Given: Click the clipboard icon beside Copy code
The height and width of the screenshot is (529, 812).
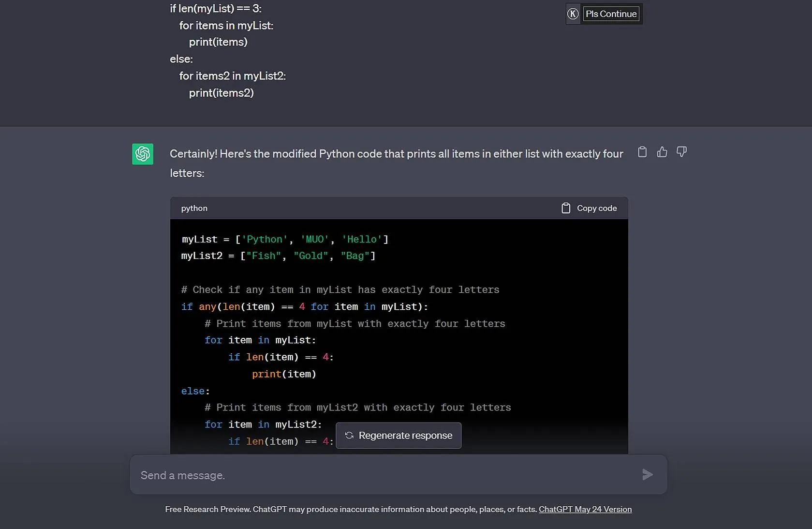Looking at the screenshot, I should (x=565, y=208).
